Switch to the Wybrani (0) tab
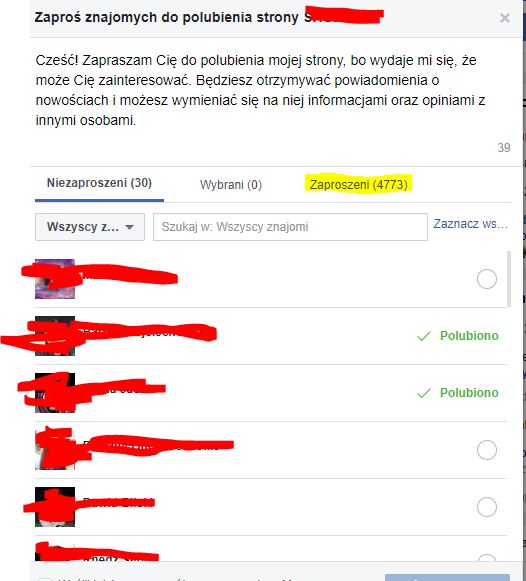This screenshot has height=581, width=526. [231, 185]
